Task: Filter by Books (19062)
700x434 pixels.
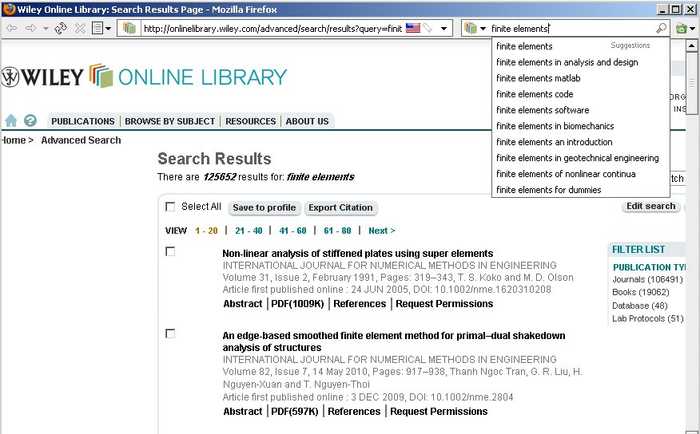Action: (x=641, y=292)
